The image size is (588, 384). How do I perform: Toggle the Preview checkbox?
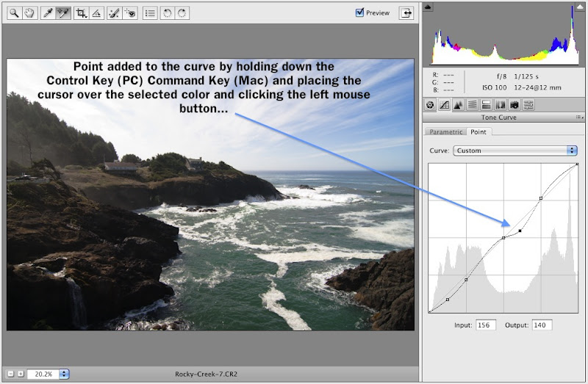click(x=360, y=12)
